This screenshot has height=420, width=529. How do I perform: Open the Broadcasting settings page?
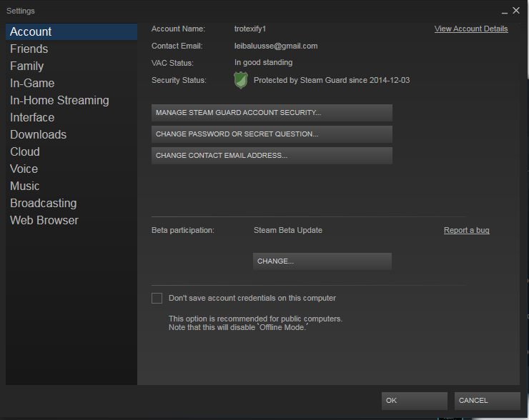click(71, 204)
